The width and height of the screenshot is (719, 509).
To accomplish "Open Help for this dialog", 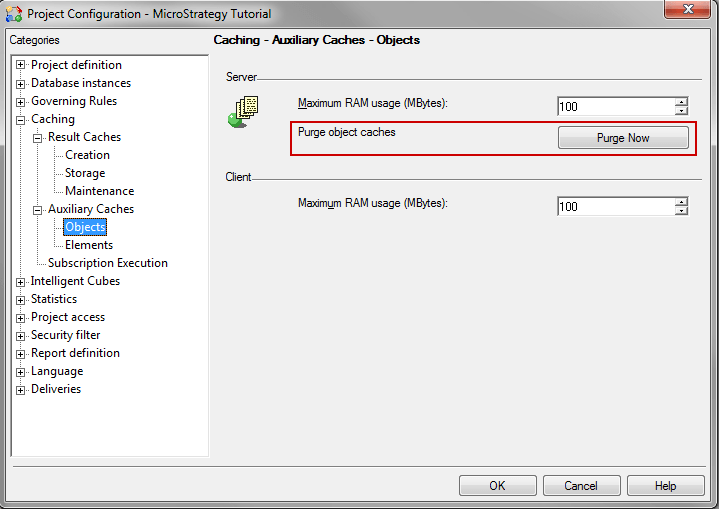I will click(x=665, y=486).
